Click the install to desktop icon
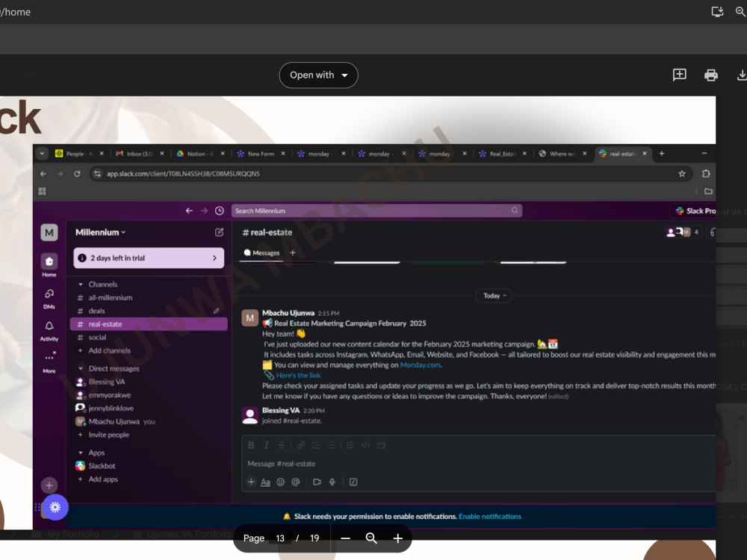This screenshot has width=747, height=560. pyautogui.click(x=717, y=12)
